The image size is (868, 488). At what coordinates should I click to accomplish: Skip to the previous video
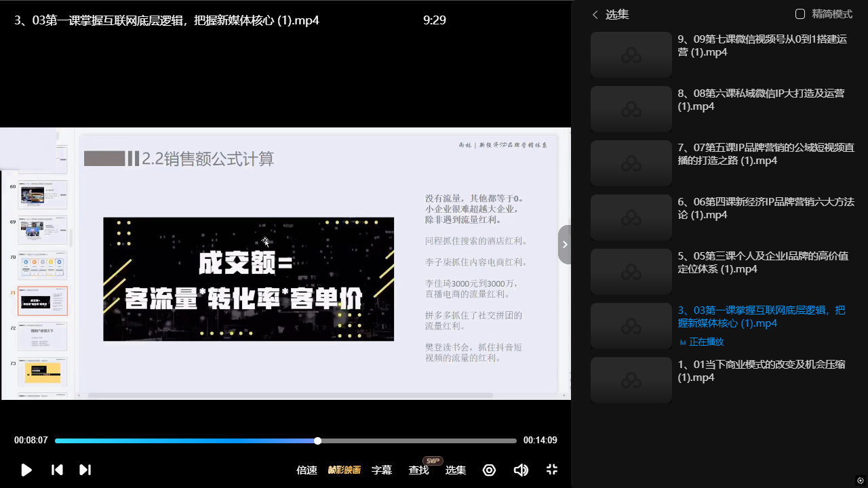tap(58, 470)
